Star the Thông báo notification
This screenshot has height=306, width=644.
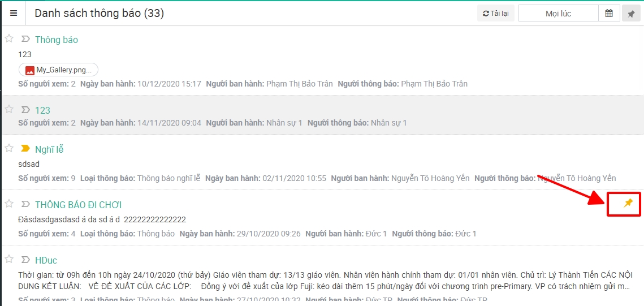pyautogui.click(x=9, y=38)
